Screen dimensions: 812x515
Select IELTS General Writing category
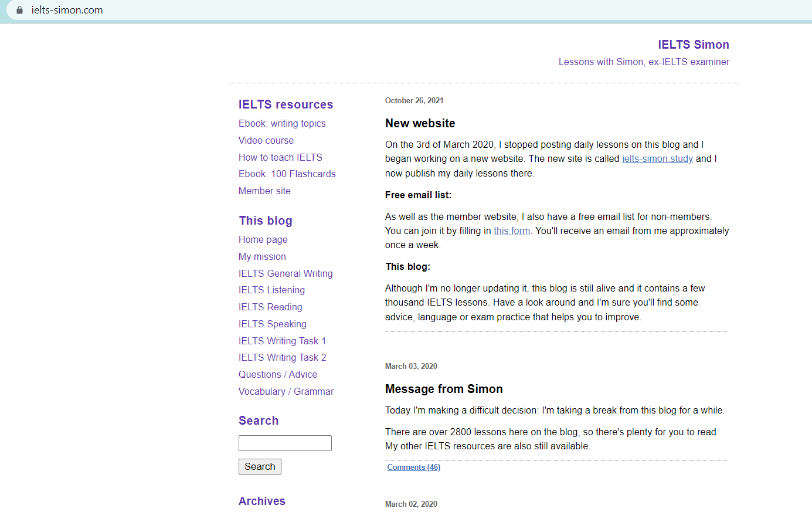coord(286,273)
